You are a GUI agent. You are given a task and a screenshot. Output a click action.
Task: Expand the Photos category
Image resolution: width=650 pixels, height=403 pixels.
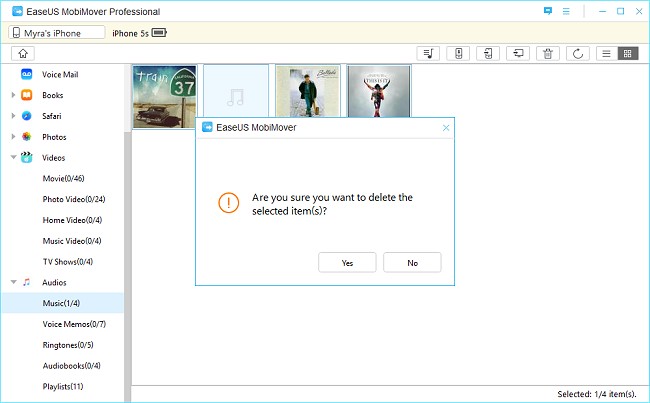coord(13,136)
